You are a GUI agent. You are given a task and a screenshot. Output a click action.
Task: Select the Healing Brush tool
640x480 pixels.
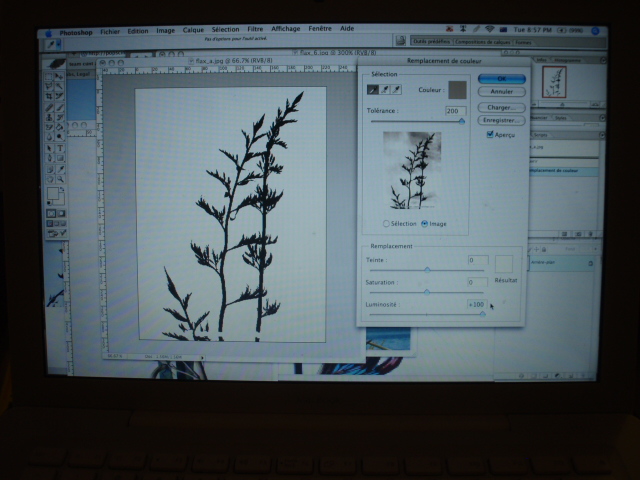pyautogui.click(x=49, y=108)
